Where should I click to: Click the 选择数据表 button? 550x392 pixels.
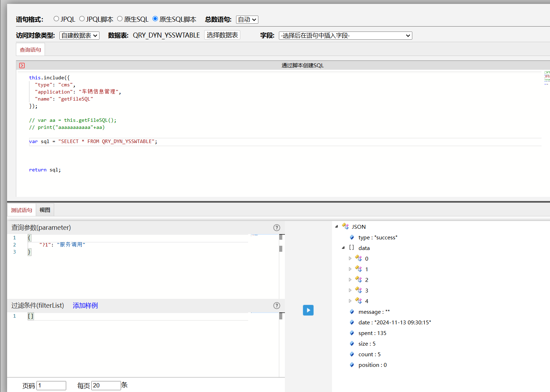pos(222,35)
